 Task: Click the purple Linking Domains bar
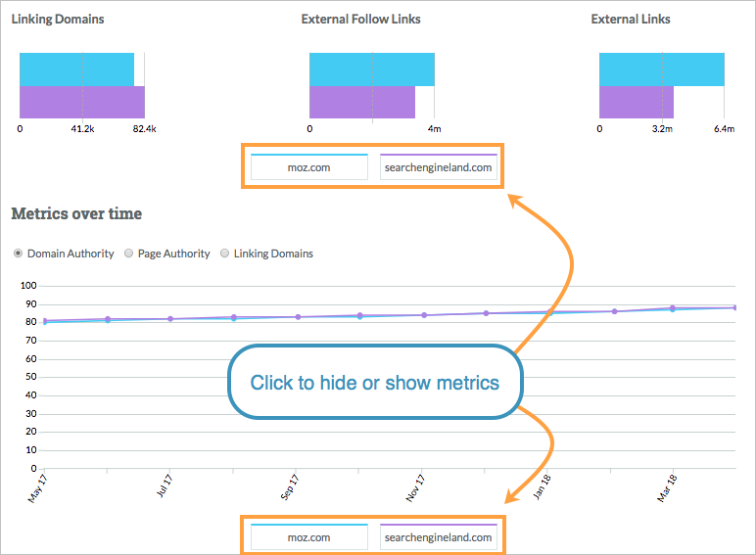pyautogui.click(x=82, y=102)
